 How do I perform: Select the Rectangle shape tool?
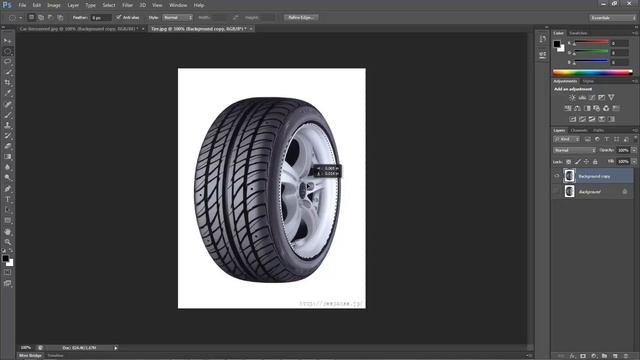[x=7, y=220]
